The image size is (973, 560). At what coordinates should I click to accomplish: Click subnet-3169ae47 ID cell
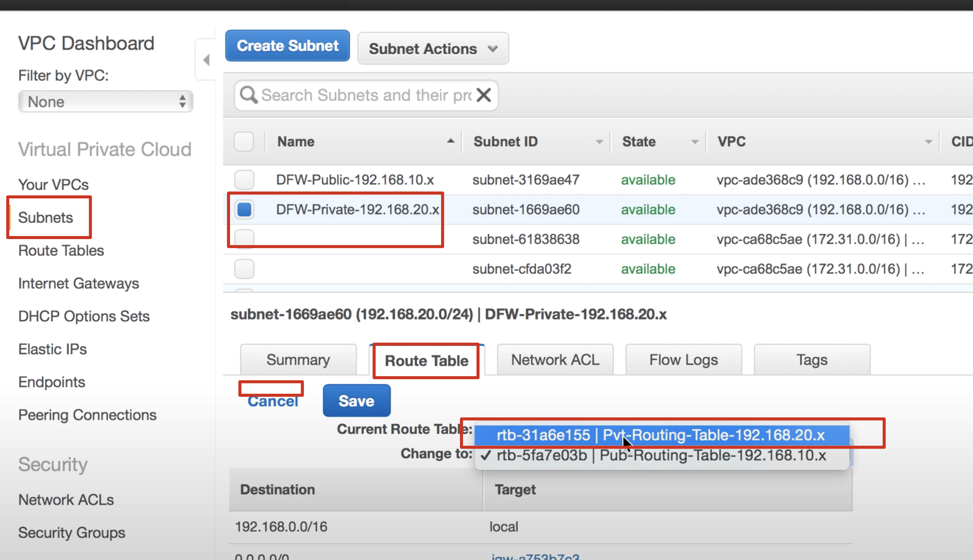(x=526, y=180)
